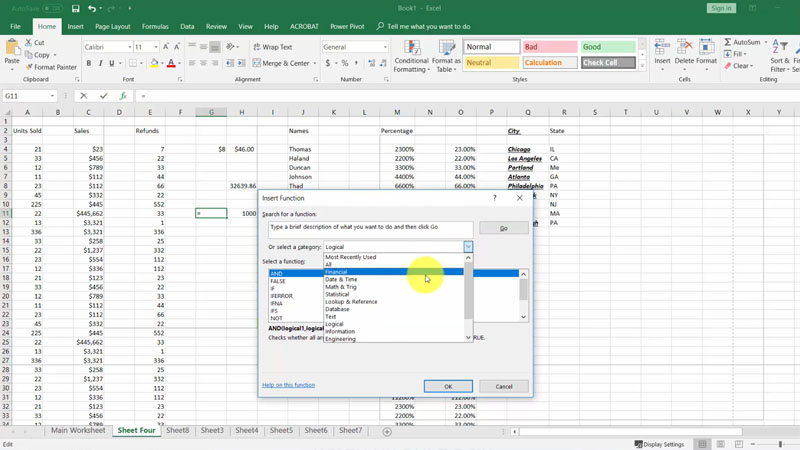Viewport: 800px width, 450px height.
Task: Click the Paste clipboard icon
Action: [12, 48]
